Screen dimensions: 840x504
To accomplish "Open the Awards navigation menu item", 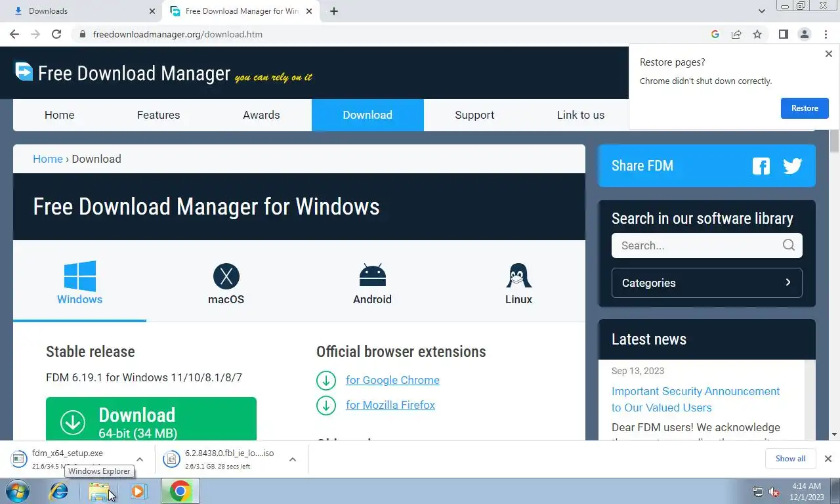I will 261,115.
